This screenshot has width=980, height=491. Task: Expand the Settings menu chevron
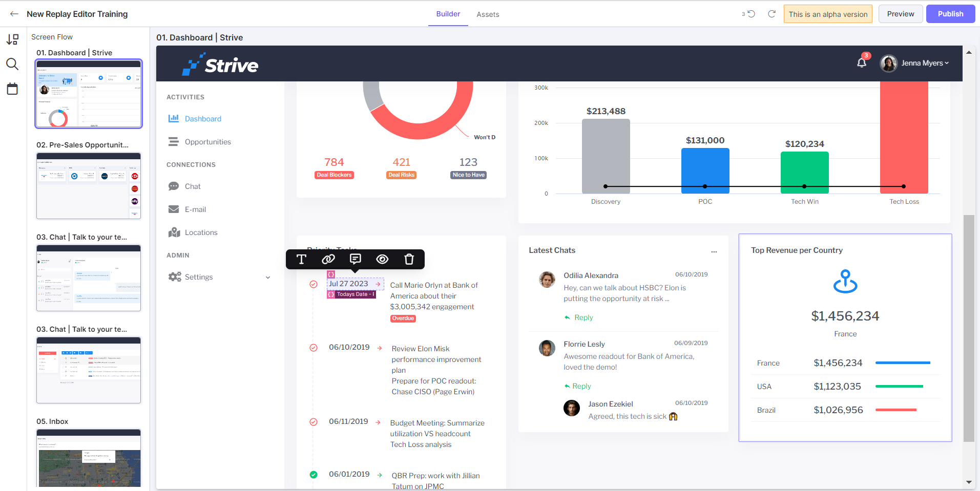tap(268, 277)
